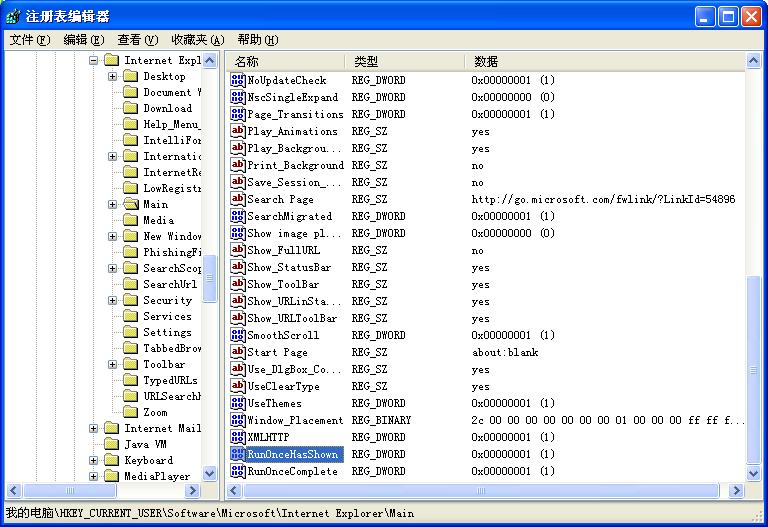Select the Show_URLToolBar value name

[x=292, y=318]
